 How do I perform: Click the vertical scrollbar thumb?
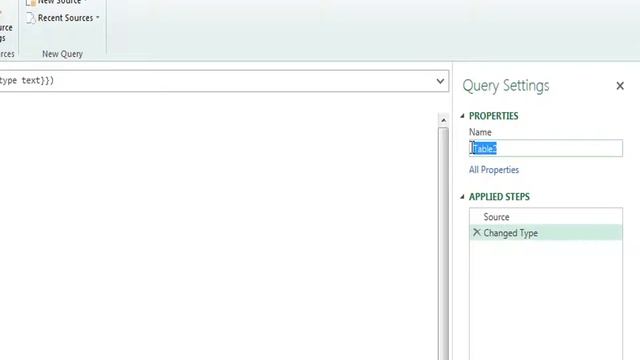tap(443, 243)
